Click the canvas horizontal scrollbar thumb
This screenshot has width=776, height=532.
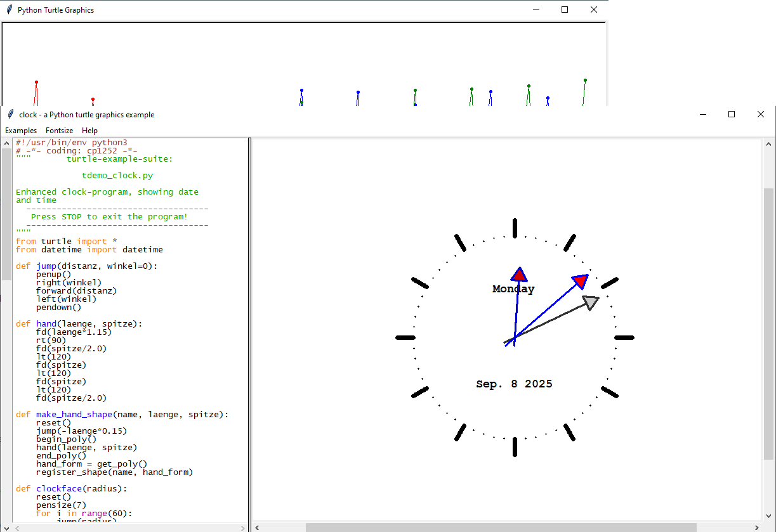501,528
